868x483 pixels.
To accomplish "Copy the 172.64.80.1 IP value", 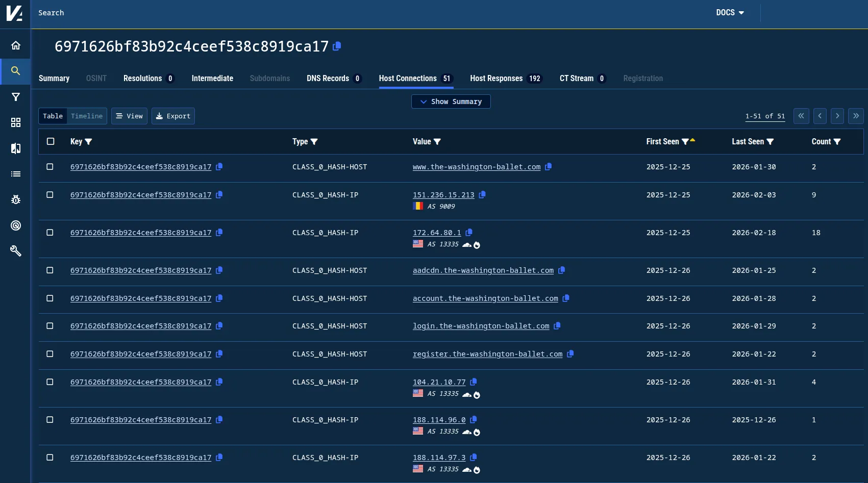I will [469, 233].
